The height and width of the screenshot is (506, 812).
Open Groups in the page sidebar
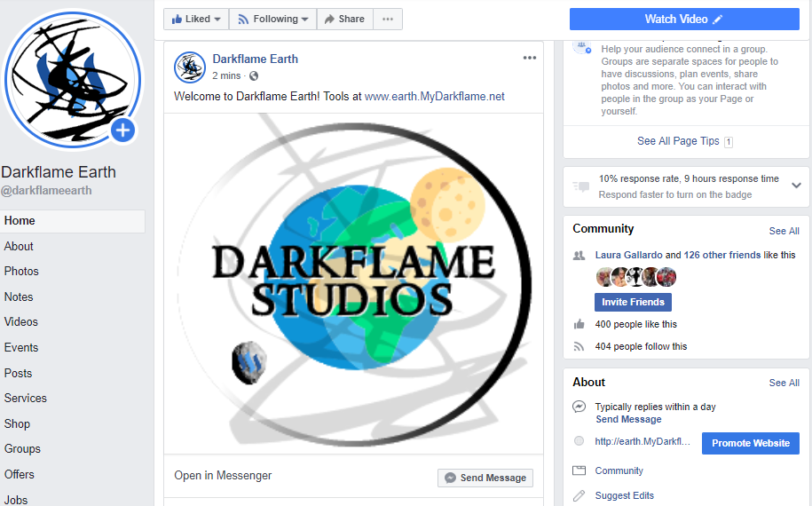pyautogui.click(x=22, y=449)
